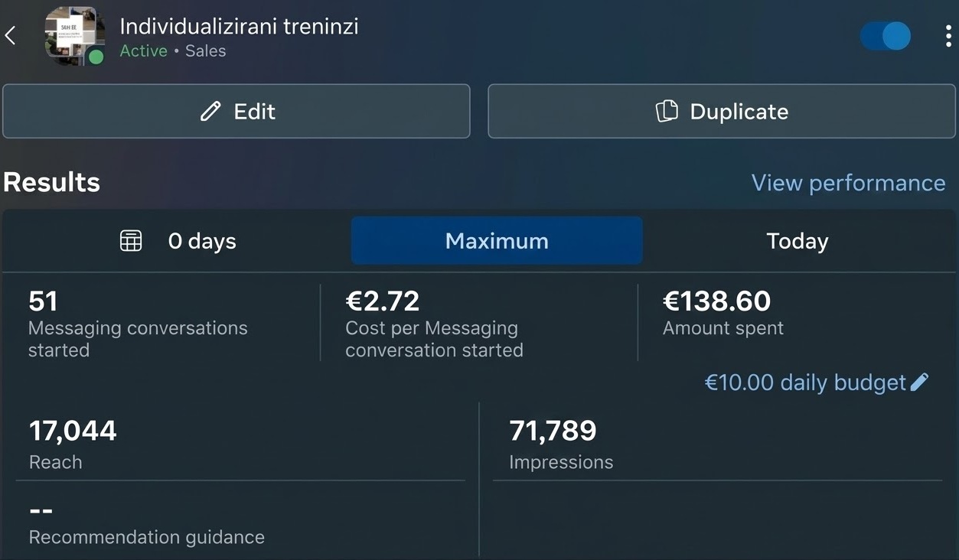Screen dimensions: 959x560
Task: Click the €10.00 daily budget link
Action: (805, 382)
